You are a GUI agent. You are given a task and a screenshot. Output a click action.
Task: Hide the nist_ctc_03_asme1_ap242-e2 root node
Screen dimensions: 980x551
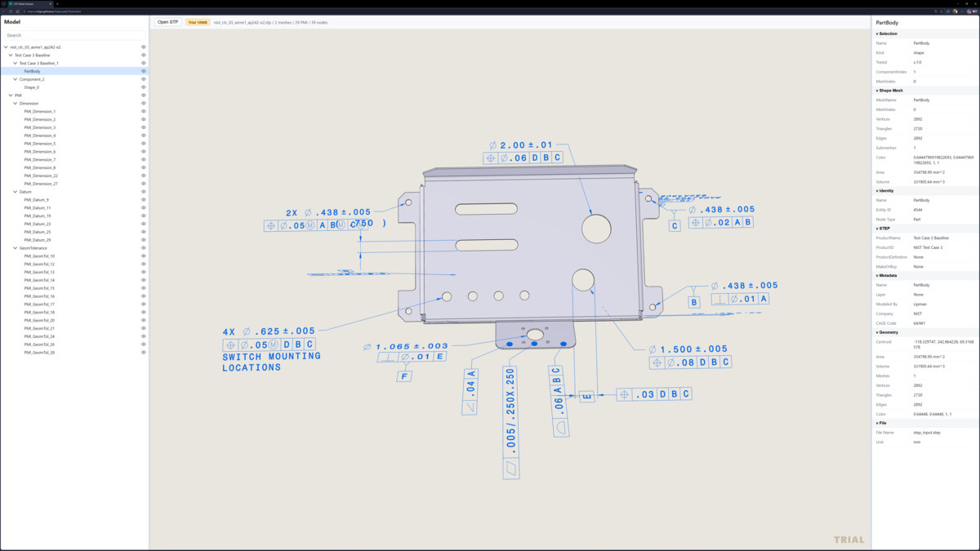point(144,47)
